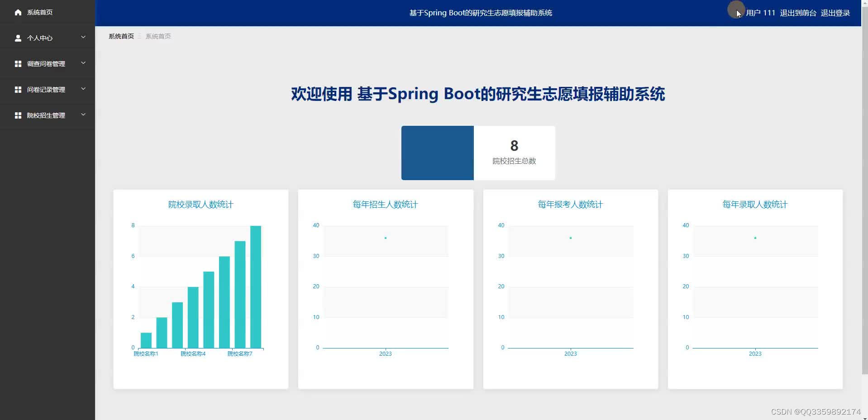Click the data point in 每年招生人数统计 chart
The image size is (868, 420).
[386, 238]
